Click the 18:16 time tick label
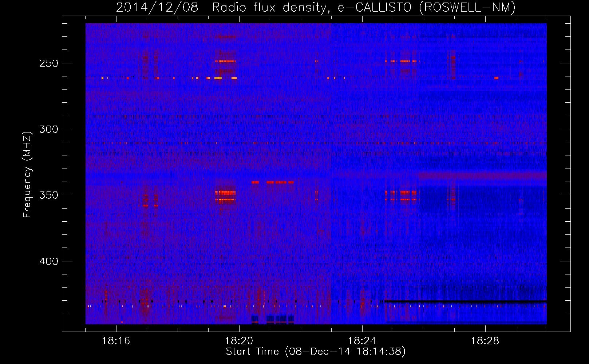Screen dimensions: 589x364 pyautogui.click(x=116, y=341)
